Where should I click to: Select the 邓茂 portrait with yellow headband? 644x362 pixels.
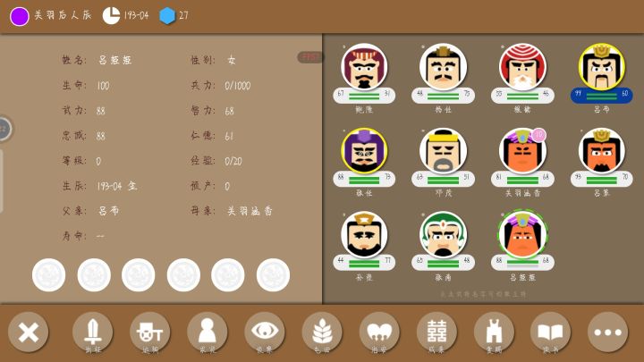[x=443, y=151]
